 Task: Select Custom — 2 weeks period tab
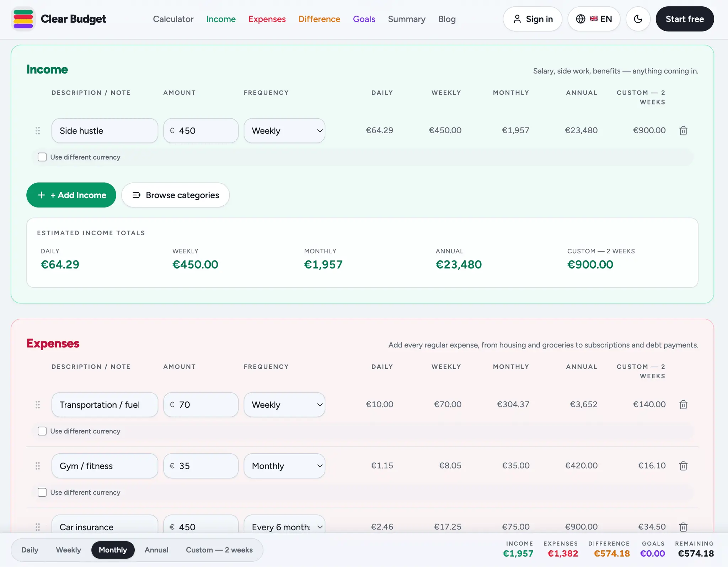tap(219, 550)
